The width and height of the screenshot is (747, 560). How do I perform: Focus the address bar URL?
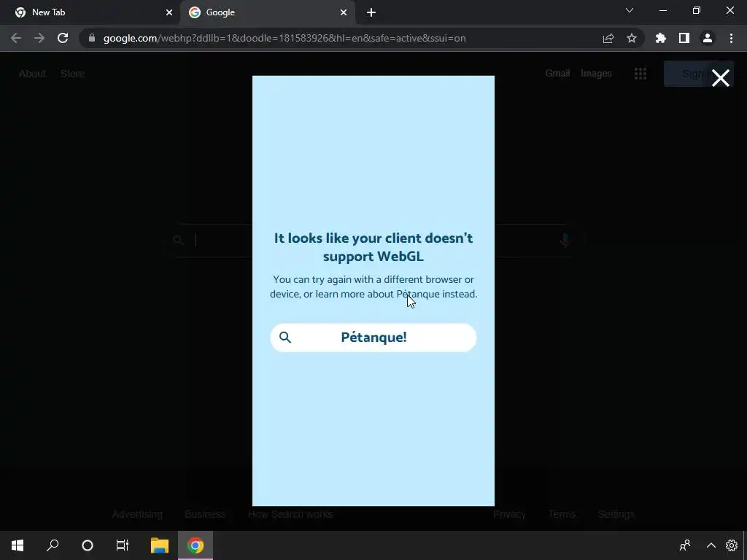(285, 38)
